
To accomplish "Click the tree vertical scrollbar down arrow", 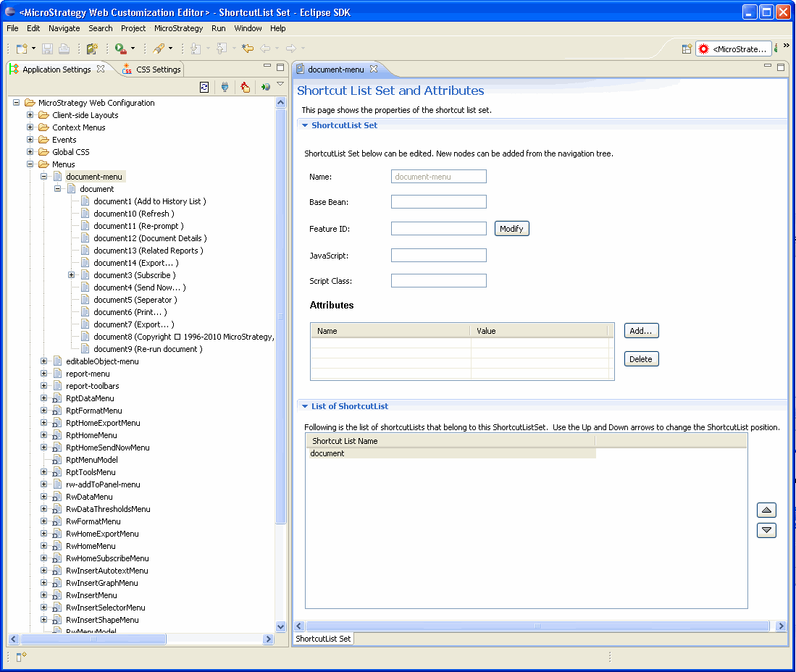I will [x=281, y=626].
